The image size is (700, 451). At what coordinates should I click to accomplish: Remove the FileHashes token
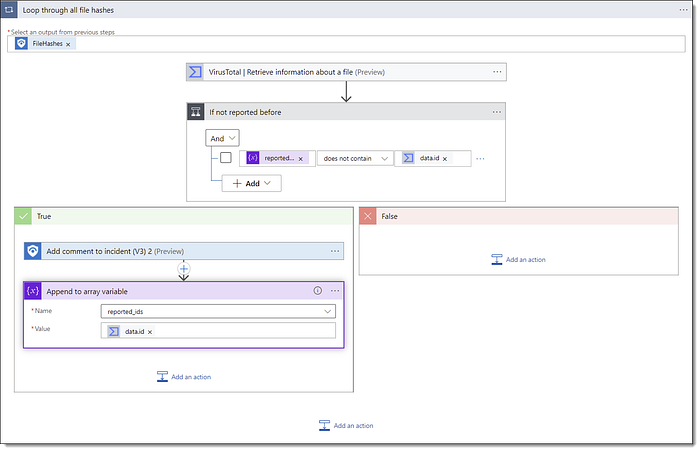(x=68, y=44)
